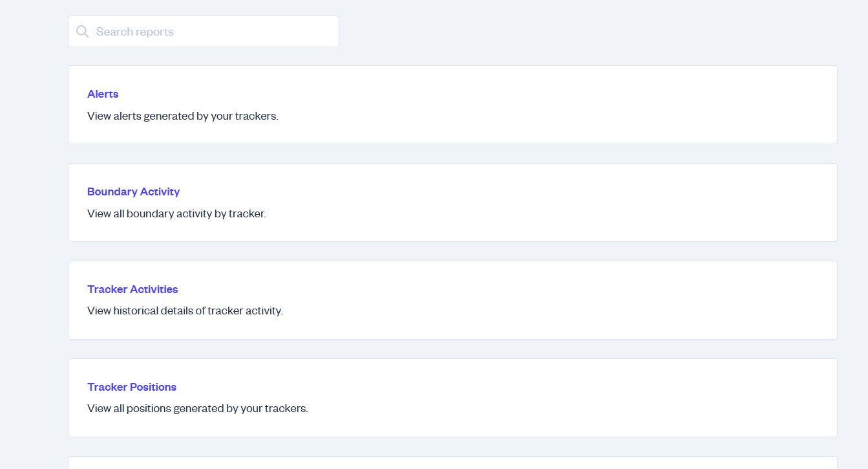Click the 'View alerts generated by your trackers' text
This screenshot has height=469, width=868.
pyautogui.click(x=183, y=116)
